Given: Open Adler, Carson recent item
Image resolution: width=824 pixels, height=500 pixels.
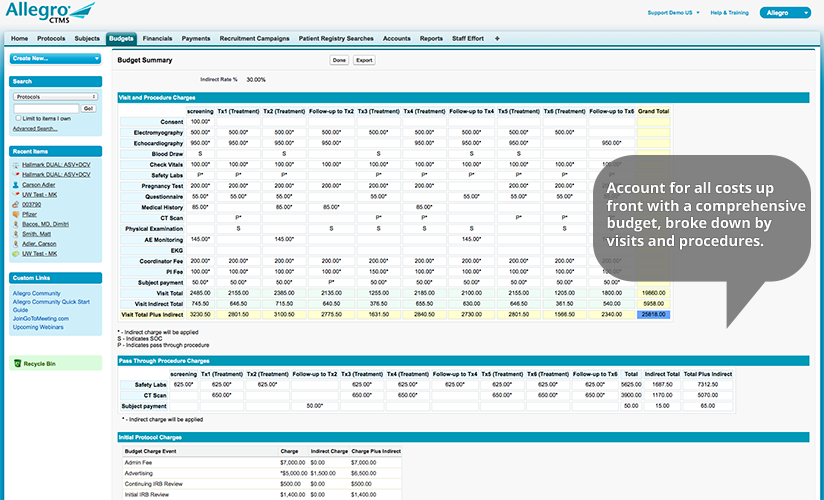Looking at the screenshot, I should click(39, 244).
